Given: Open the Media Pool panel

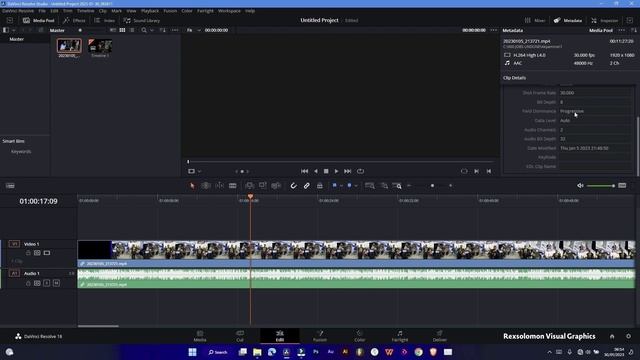Looking at the screenshot, I should pyautogui.click(x=39, y=20).
